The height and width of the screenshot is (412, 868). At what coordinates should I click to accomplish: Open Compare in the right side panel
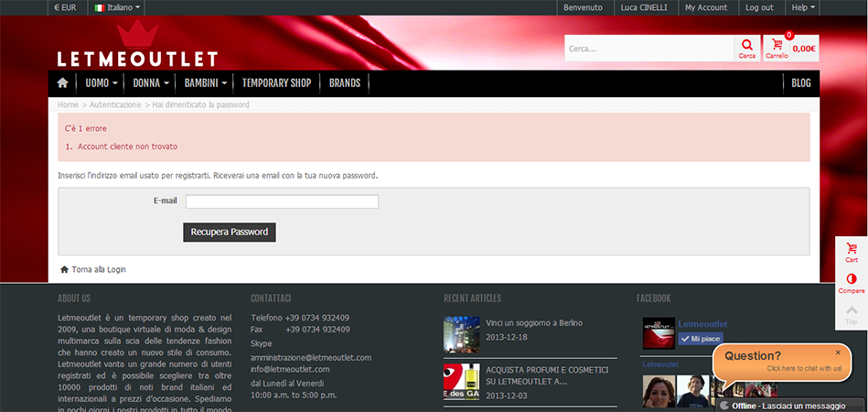(x=852, y=283)
